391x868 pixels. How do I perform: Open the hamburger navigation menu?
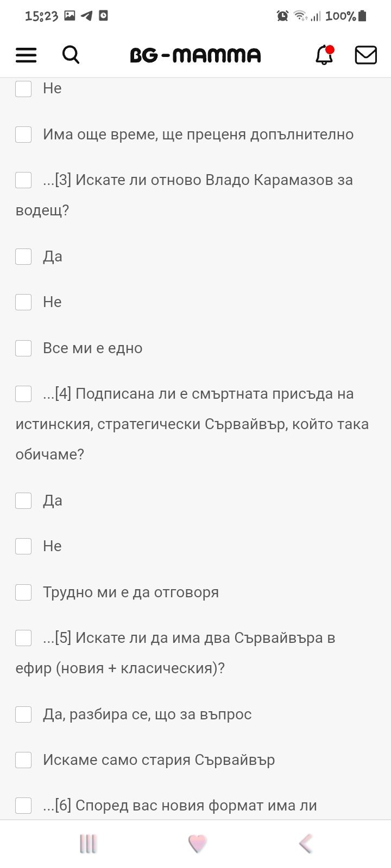pyautogui.click(x=26, y=55)
